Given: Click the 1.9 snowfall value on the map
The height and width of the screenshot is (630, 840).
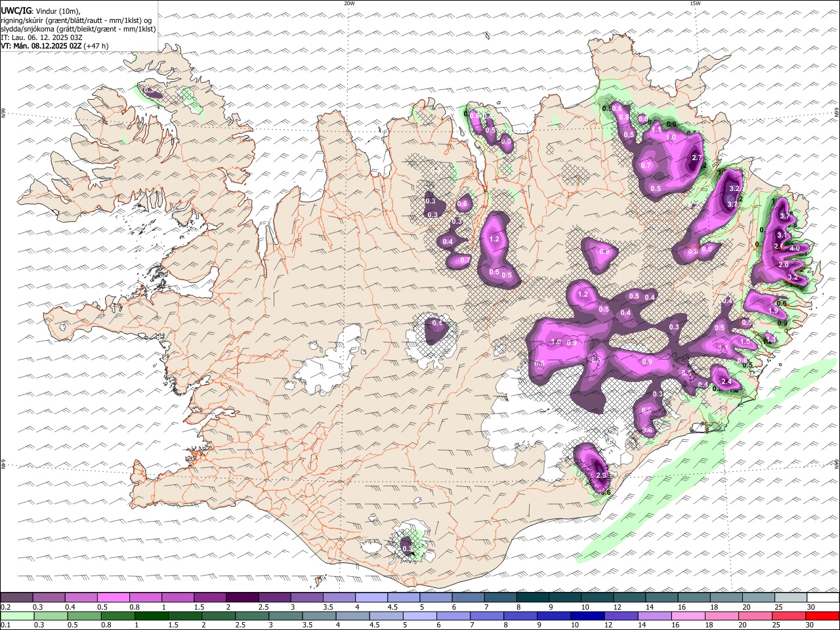Looking at the screenshot, I should pyautogui.click(x=773, y=311).
